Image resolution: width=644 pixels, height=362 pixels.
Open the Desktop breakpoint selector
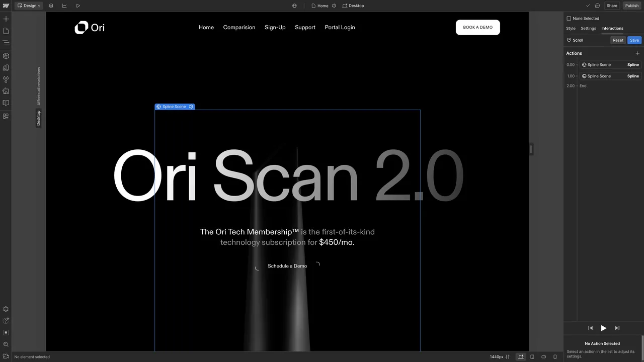pos(353,6)
